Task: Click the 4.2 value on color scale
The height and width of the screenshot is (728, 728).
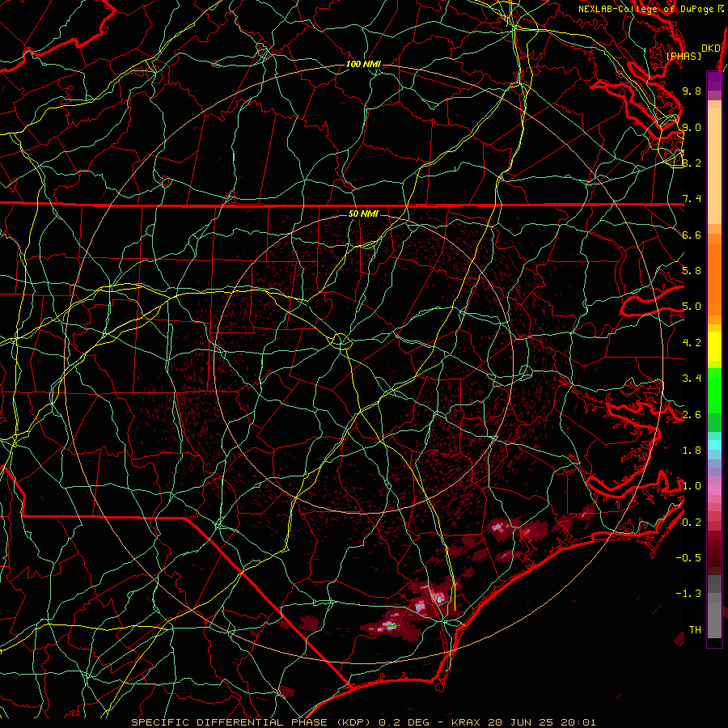Action: (692, 343)
